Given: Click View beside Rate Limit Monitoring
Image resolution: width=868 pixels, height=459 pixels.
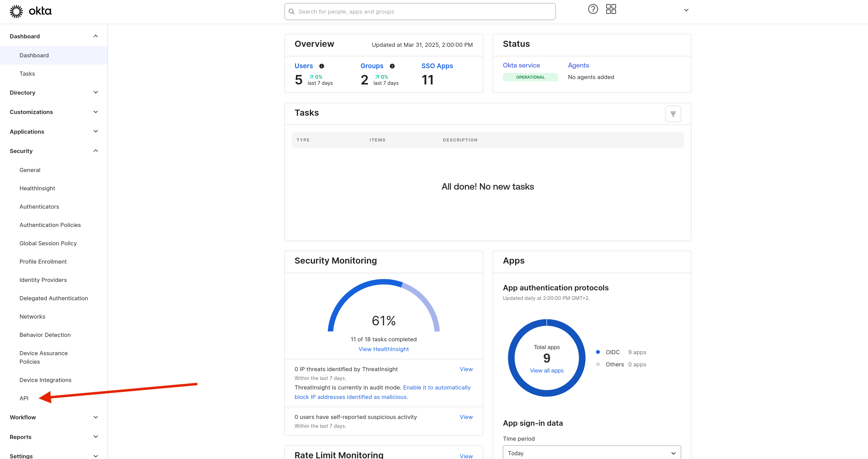Looking at the screenshot, I should [466, 456].
